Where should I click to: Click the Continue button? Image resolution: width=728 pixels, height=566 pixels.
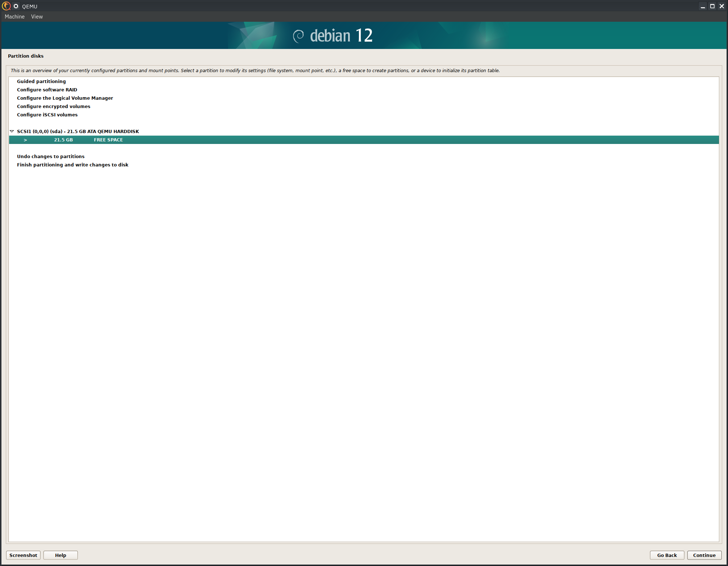(x=704, y=555)
